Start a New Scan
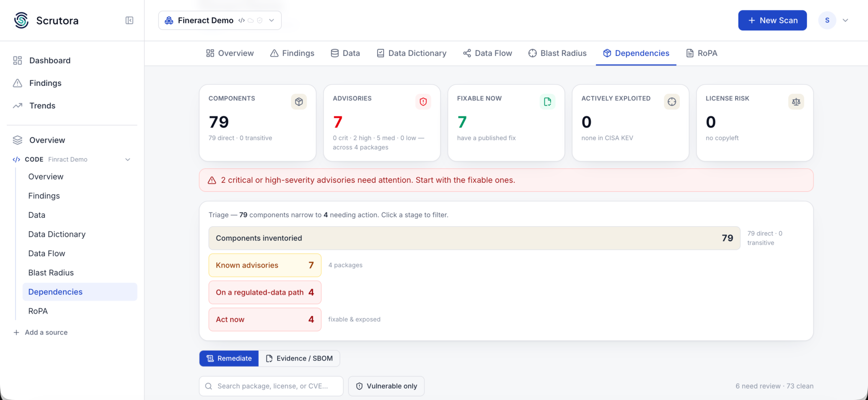 [x=773, y=20]
